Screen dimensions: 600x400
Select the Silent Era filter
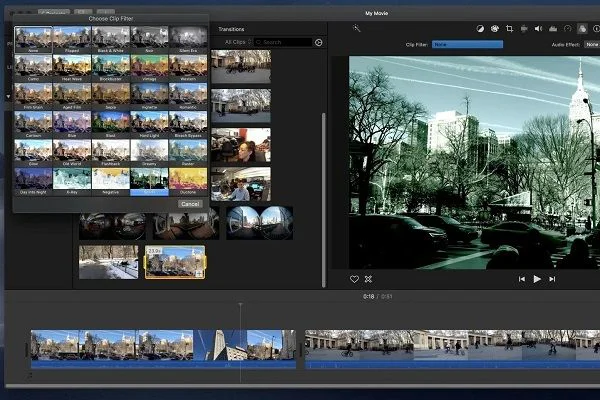188,39
